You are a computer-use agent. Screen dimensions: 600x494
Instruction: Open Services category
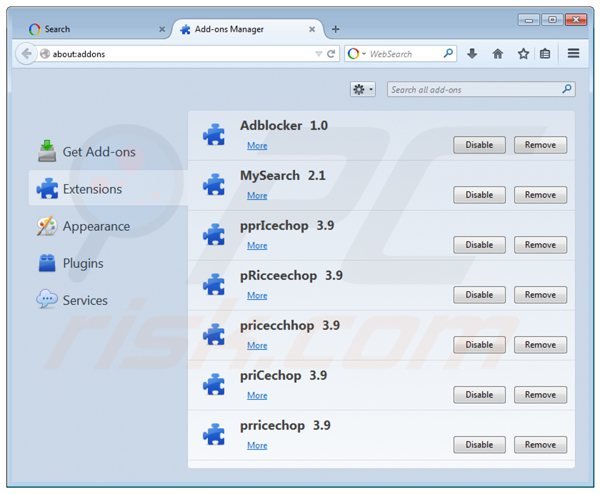[x=107, y=300]
